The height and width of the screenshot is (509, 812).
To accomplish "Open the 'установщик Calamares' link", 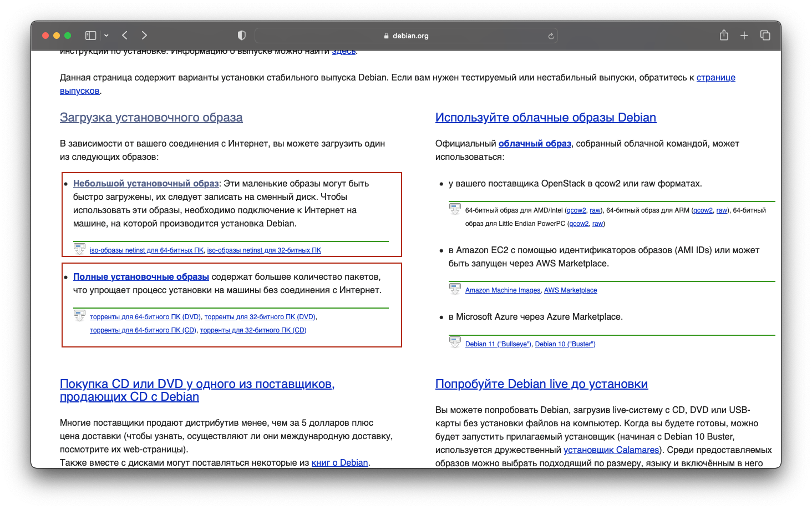I will pyautogui.click(x=611, y=450).
